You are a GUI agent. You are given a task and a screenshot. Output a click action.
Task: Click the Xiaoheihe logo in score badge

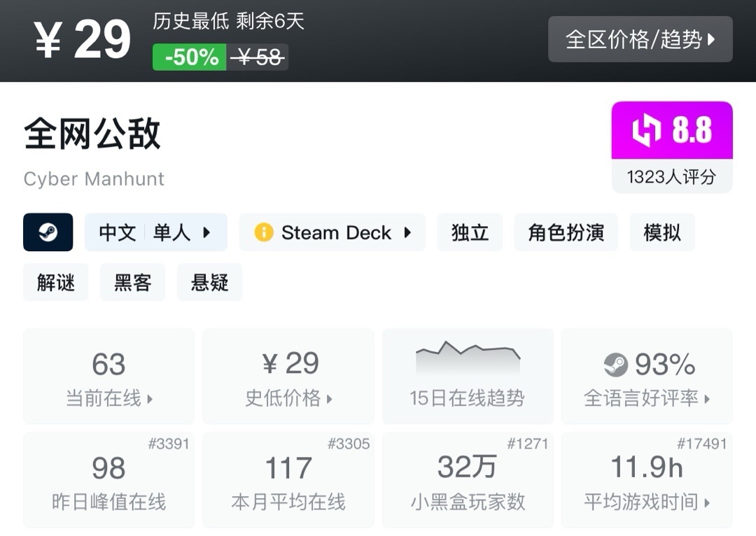646,131
